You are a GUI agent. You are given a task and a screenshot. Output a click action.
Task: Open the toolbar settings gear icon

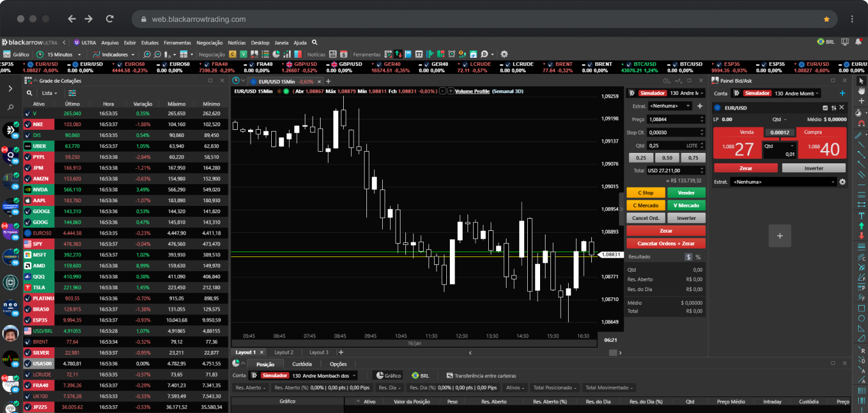coord(504,54)
